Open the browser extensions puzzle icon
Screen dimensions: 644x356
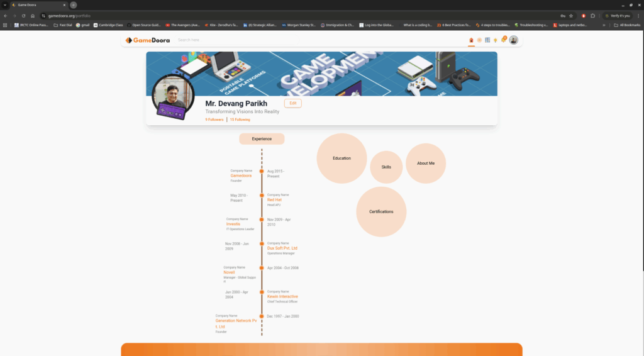coord(592,16)
